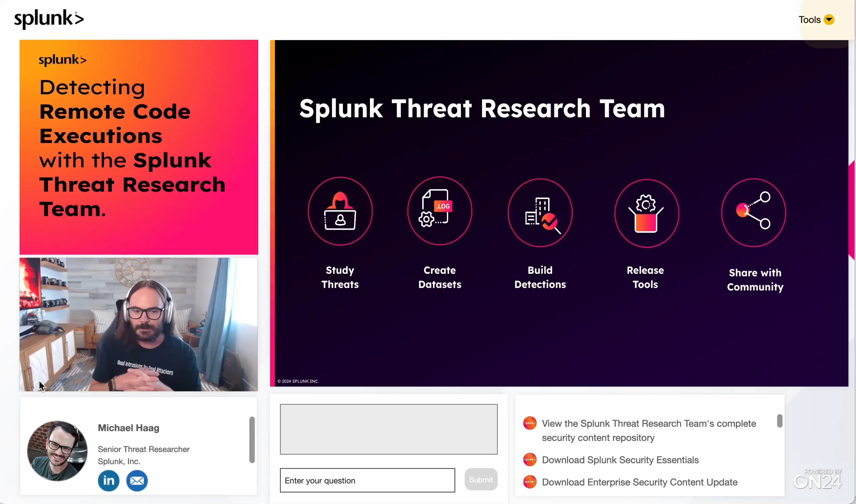Image resolution: width=856 pixels, height=504 pixels.
Task: Expand the Tools dropdown arrow
Action: click(829, 20)
